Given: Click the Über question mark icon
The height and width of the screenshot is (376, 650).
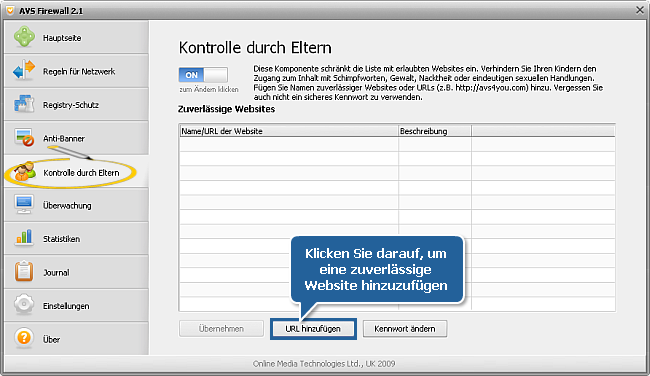Looking at the screenshot, I should click(x=24, y=338).
